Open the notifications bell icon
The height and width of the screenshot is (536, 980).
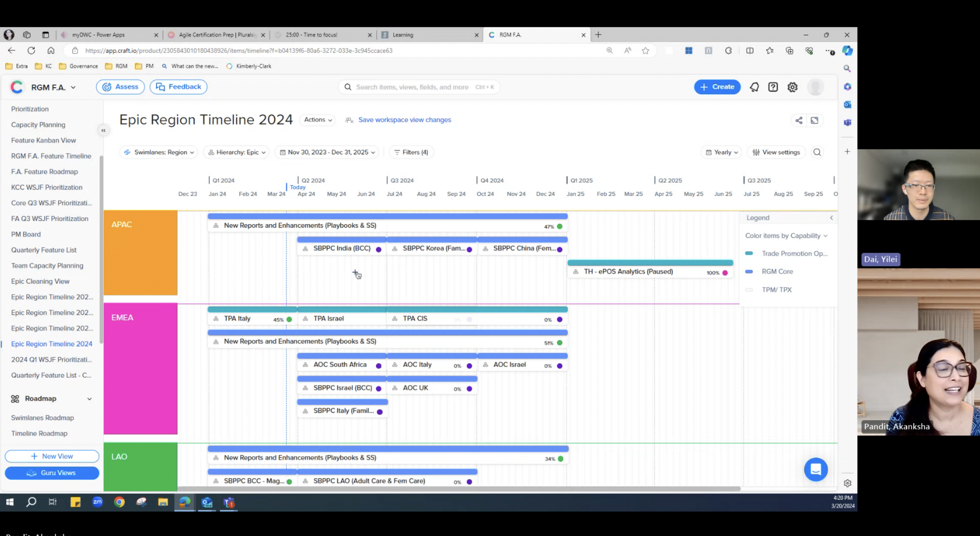point(754,87)
